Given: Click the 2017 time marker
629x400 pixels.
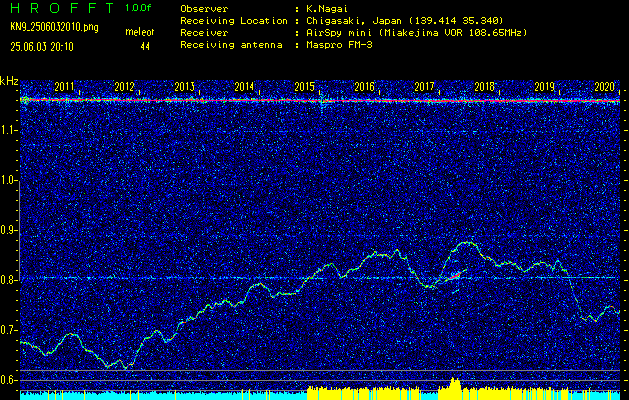Looking at the screenshot, I should [424, 87].
